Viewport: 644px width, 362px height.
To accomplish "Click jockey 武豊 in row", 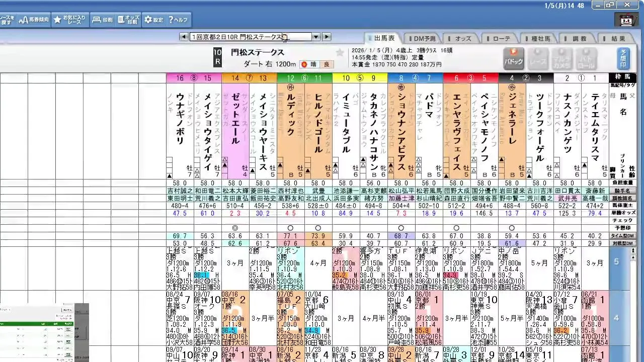I will (318, 191).
